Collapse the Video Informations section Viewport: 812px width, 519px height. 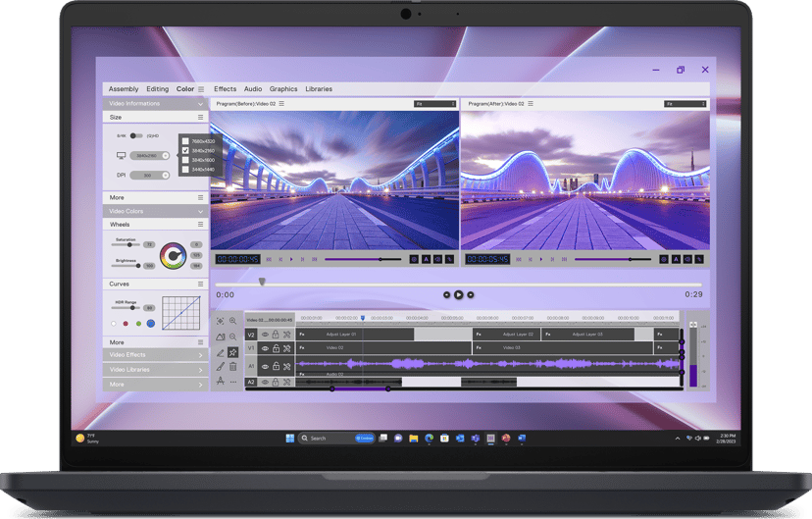200,104
